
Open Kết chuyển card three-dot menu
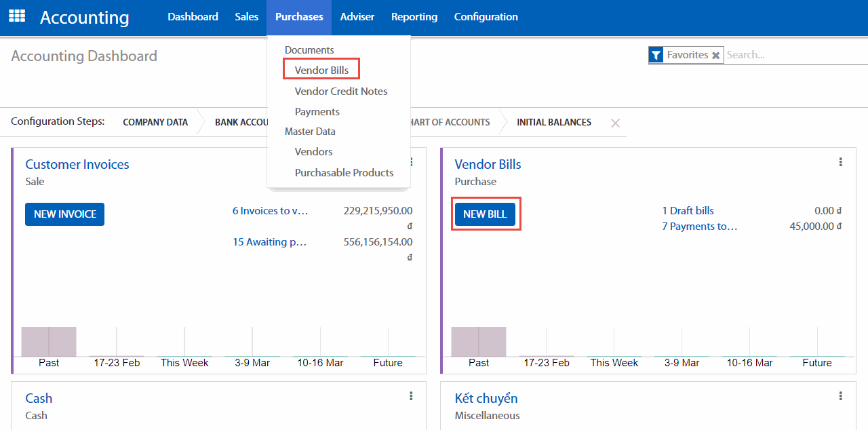840,396
